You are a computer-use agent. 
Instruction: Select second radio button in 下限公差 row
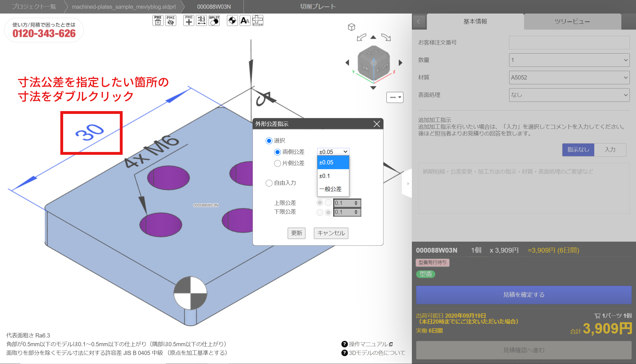pos(328,212)
